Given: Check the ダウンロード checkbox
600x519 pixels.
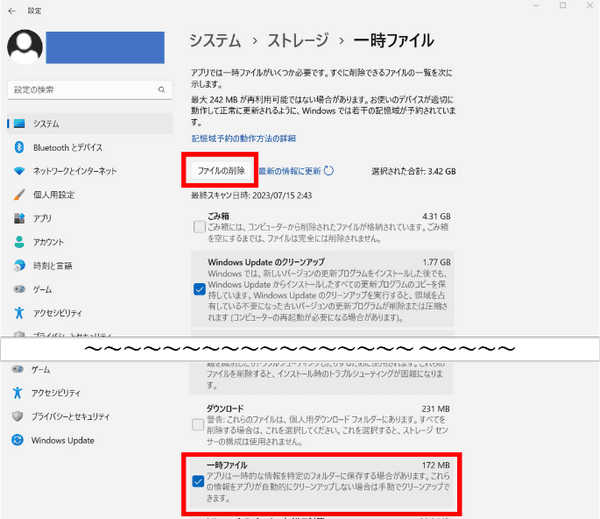Looking at the screenshot, I should tap(198, 424).
